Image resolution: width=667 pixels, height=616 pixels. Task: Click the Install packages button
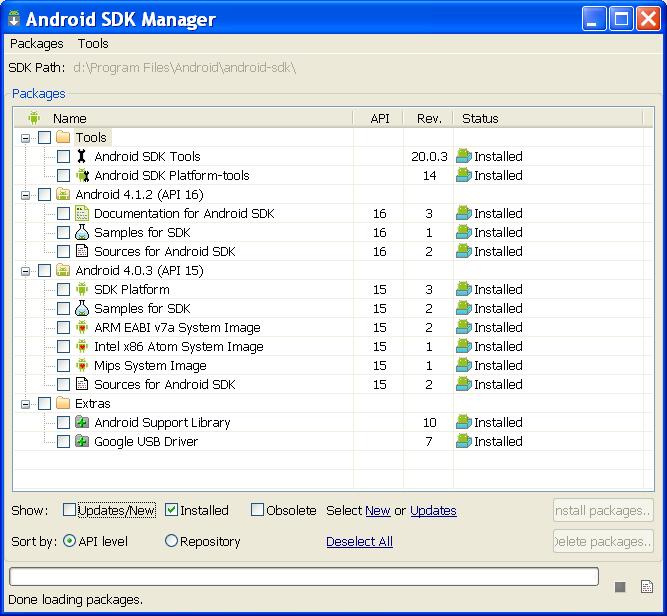click(603, 510)
